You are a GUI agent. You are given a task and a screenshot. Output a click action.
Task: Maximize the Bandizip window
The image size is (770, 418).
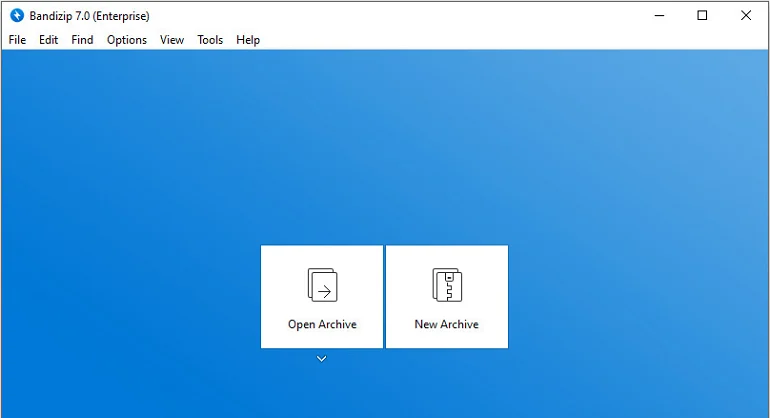tap(702, 16)
